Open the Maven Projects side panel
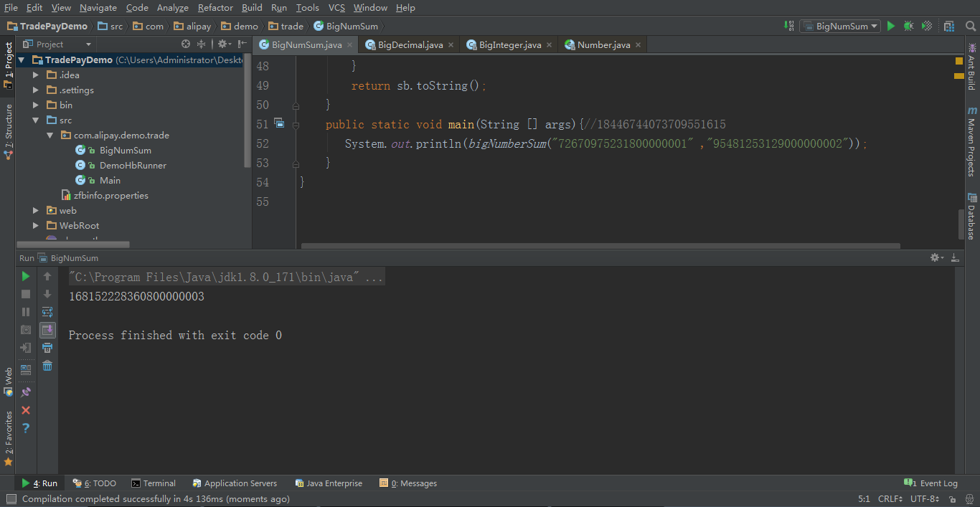 [972, 142]
